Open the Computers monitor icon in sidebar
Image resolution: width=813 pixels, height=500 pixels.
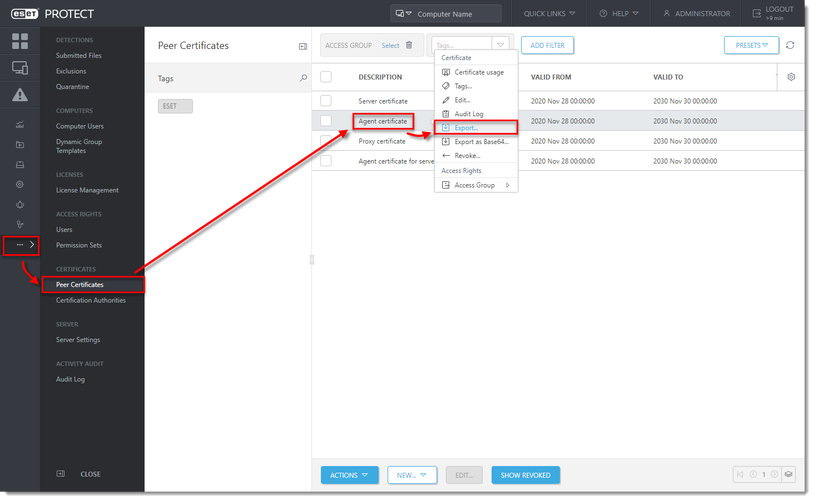click(x=20, y=68)
